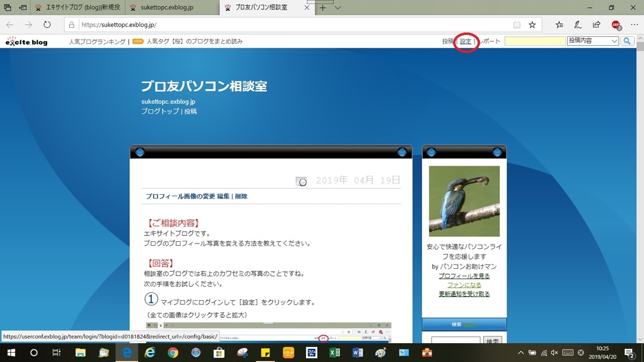Click the set these tabs aside icon

[x=23, y=8]
